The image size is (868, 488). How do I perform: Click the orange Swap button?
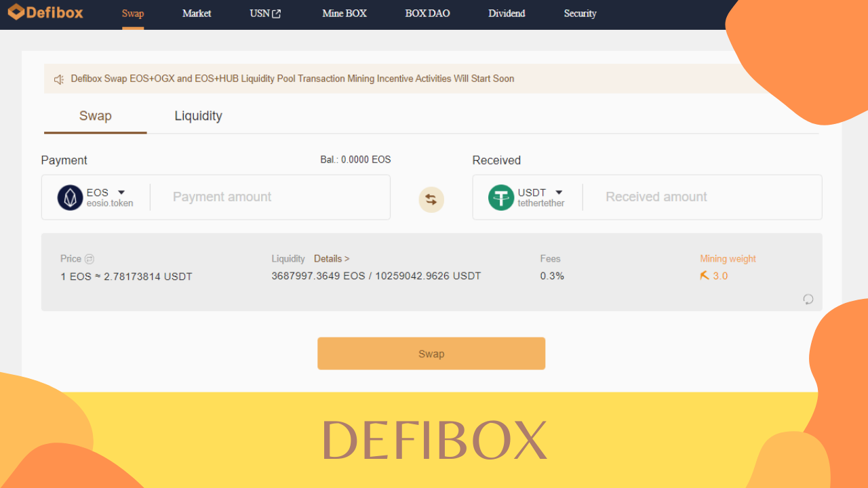click(x=431, y=354)
